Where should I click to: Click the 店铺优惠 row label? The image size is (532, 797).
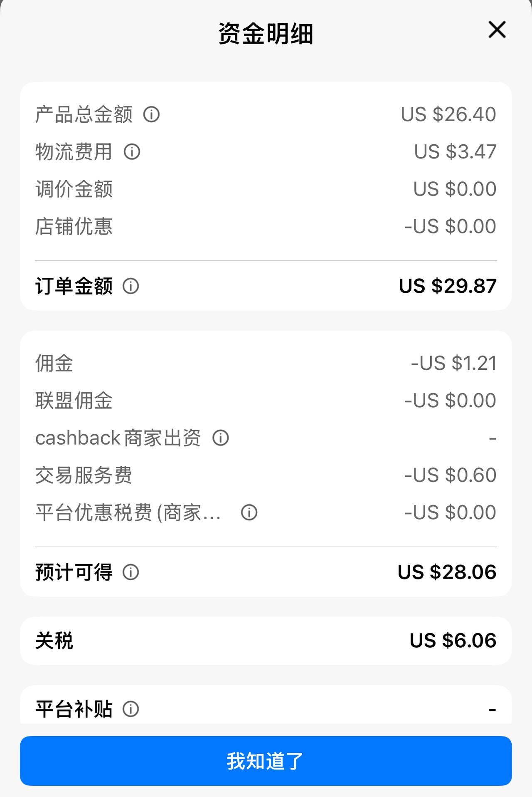tap(74, 226)
